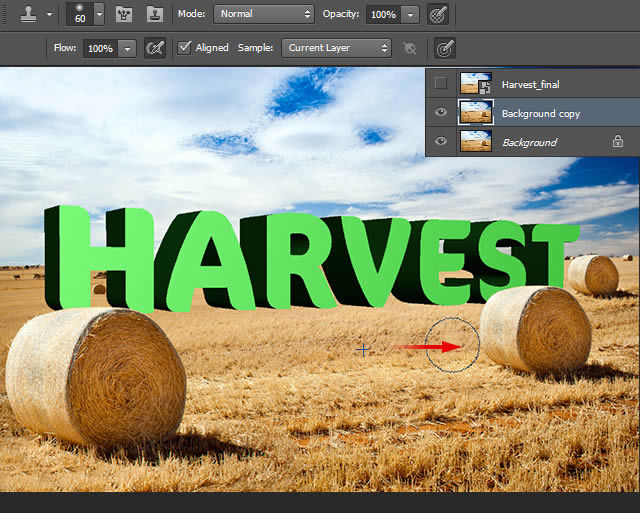Enable pressure for size icon

click(x=444, y=48)
